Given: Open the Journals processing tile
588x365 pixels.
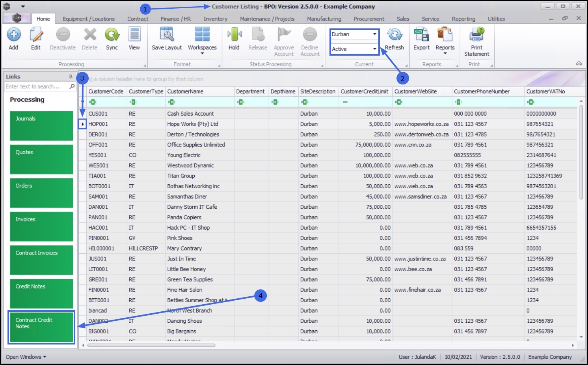Looking at the screenshot, I should (x=41, y=126).
